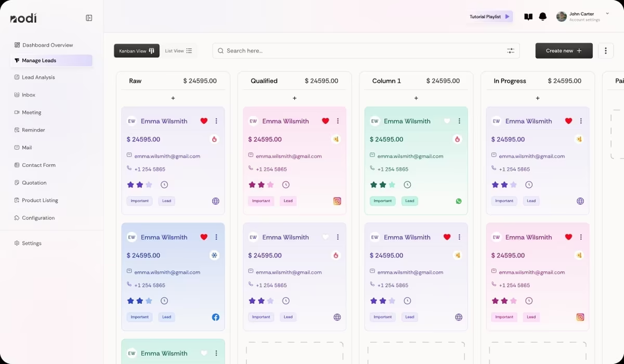Toggle heart on pink In Progress card
The image size is (624, 364).
tap(568, 237)
